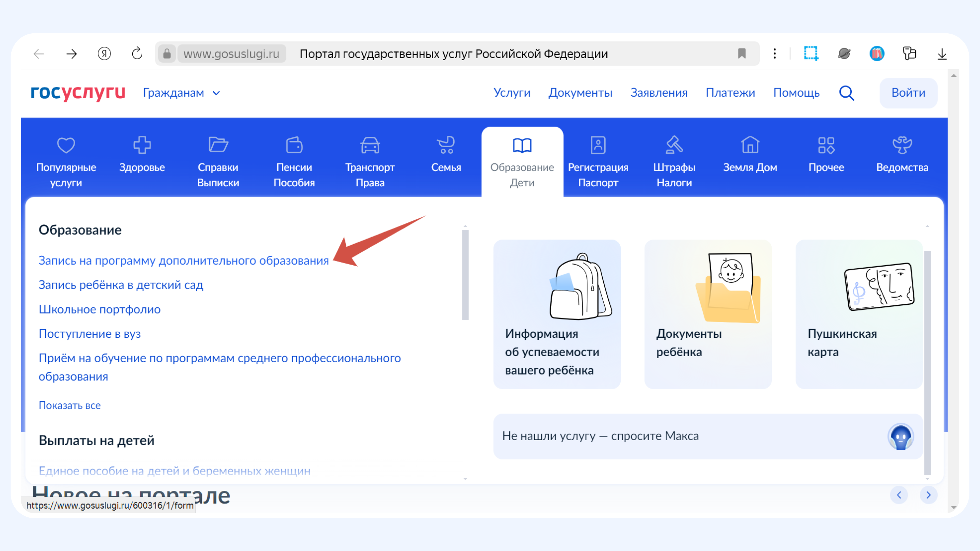Click the services list scrollbar thumb

pos(465,275)
